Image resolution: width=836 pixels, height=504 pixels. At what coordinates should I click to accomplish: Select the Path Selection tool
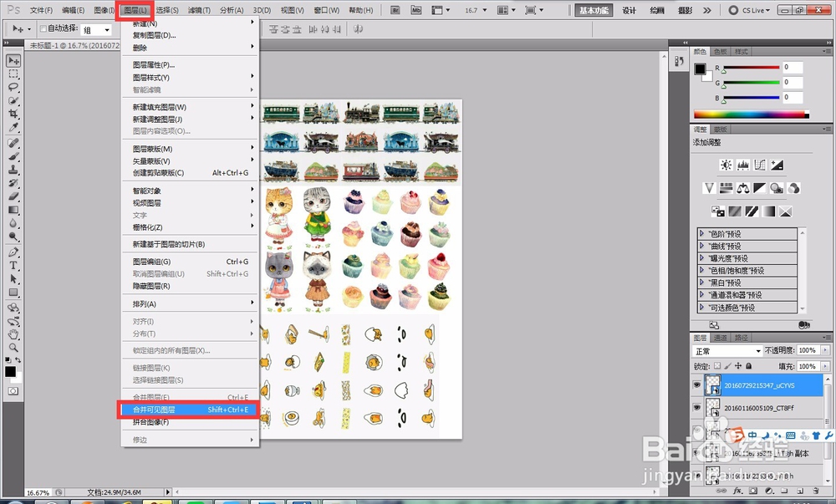coord(13,279)
